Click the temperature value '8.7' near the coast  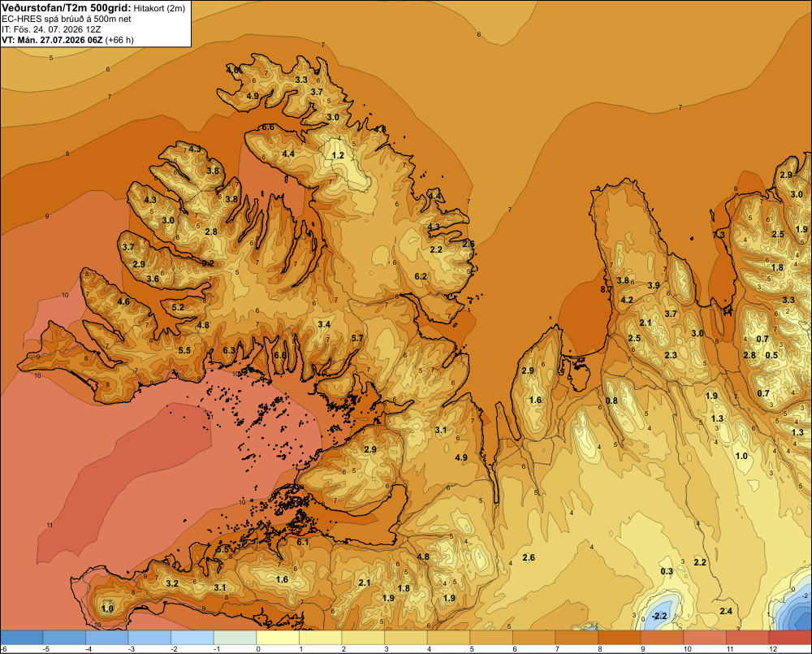click(x=606, y=289)
